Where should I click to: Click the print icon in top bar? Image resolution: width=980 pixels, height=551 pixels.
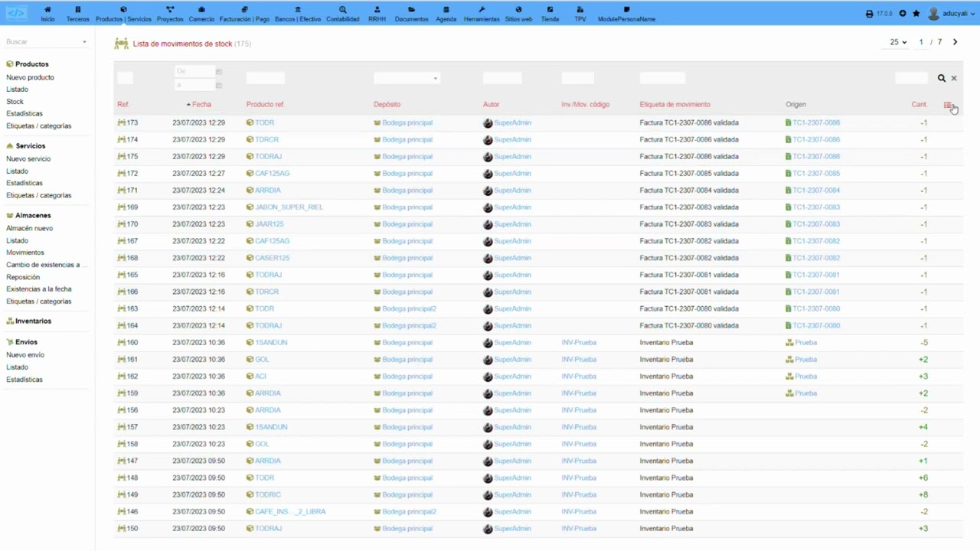[869, 14]
